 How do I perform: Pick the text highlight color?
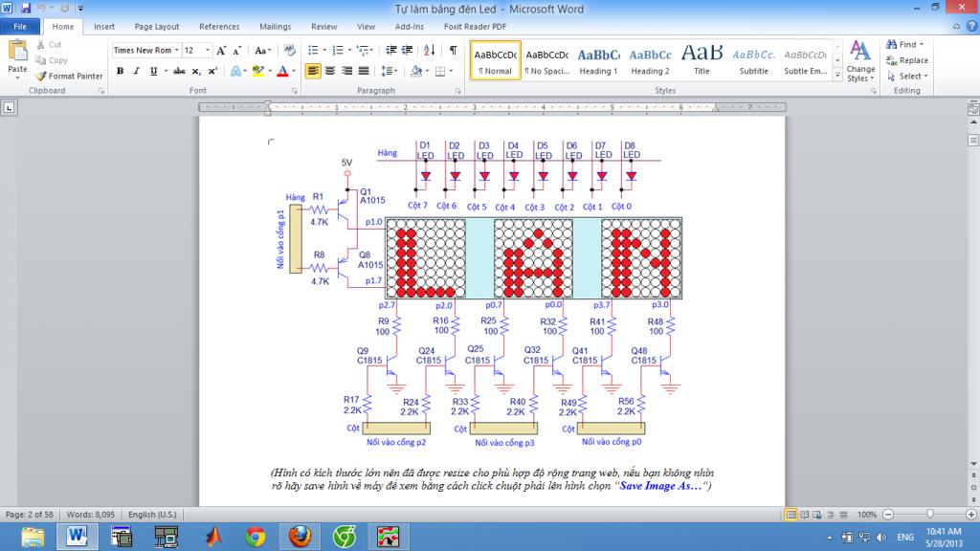pyautogui.click(x=257, y=71)
